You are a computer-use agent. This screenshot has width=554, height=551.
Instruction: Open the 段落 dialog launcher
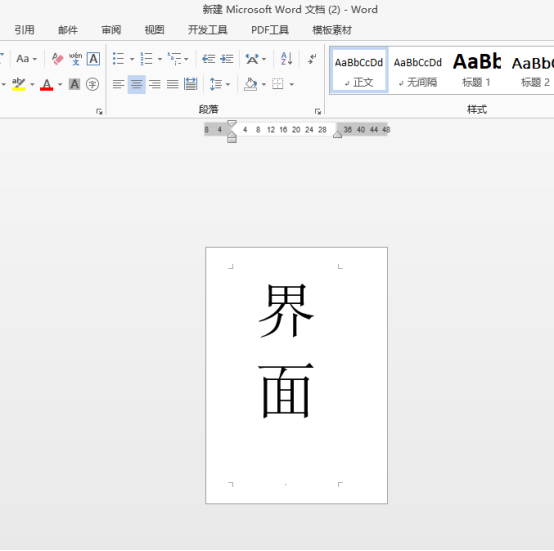[x=318, y=112]
